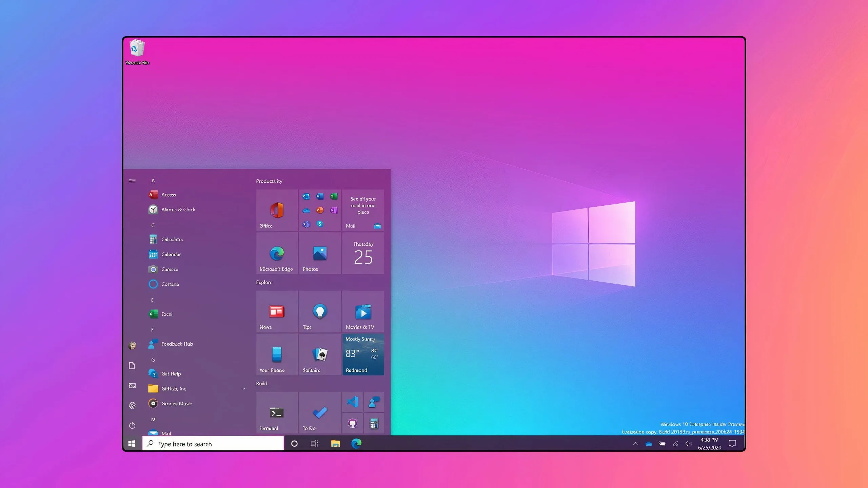This screenshot has height=488, width=868.
Task: Click the power button in the Start menu
Action: (132, 425)
